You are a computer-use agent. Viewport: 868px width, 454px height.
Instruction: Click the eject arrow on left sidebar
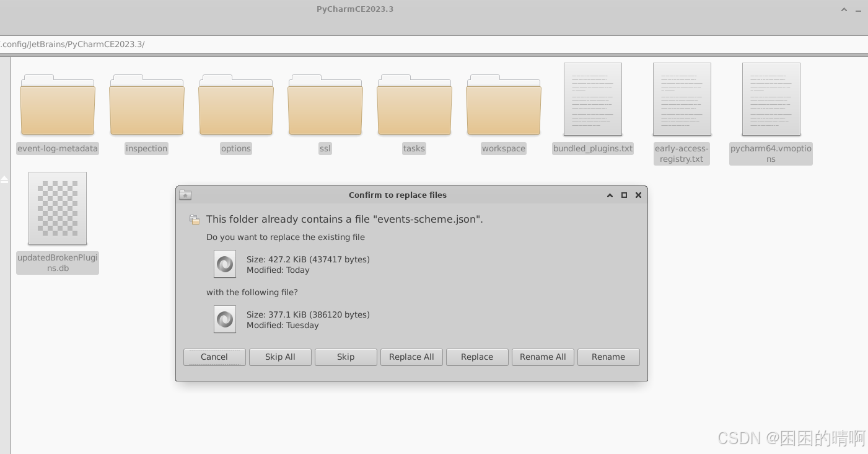[x=4, y=179]
